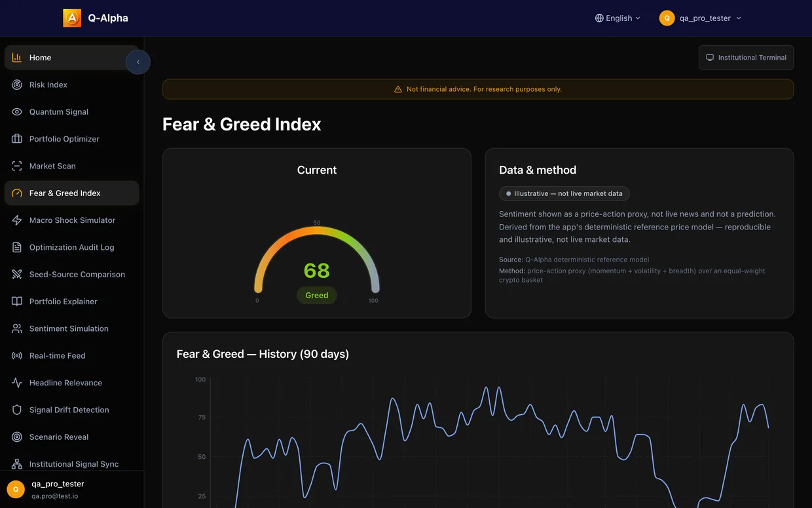Click the Illustrative — not live market data badge
Screen dimensions: 812x508
pyautogui.click(x=564, y=193)
